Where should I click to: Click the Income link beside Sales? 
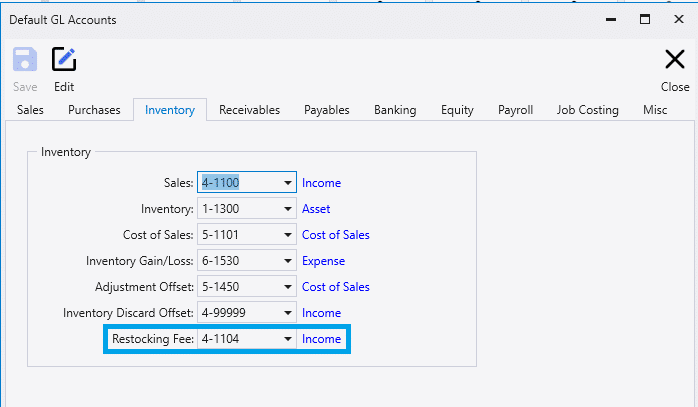[321, 183]
